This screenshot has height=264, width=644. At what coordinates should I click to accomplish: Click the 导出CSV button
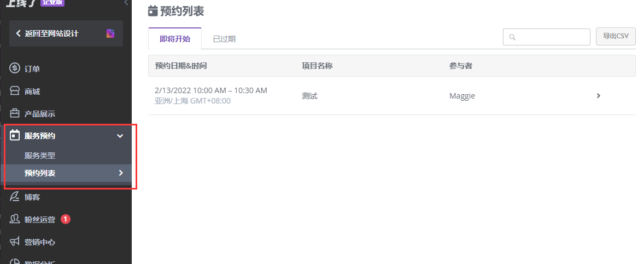(616, 36)
